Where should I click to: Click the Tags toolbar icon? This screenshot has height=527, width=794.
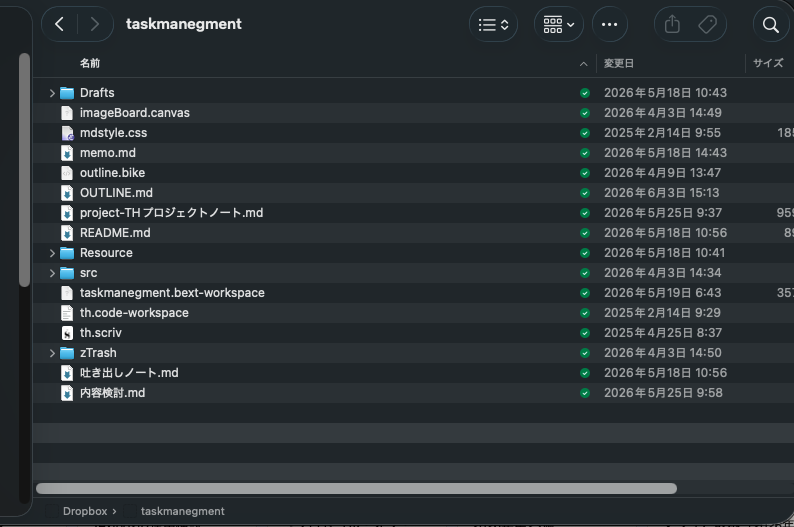point(707,24)
